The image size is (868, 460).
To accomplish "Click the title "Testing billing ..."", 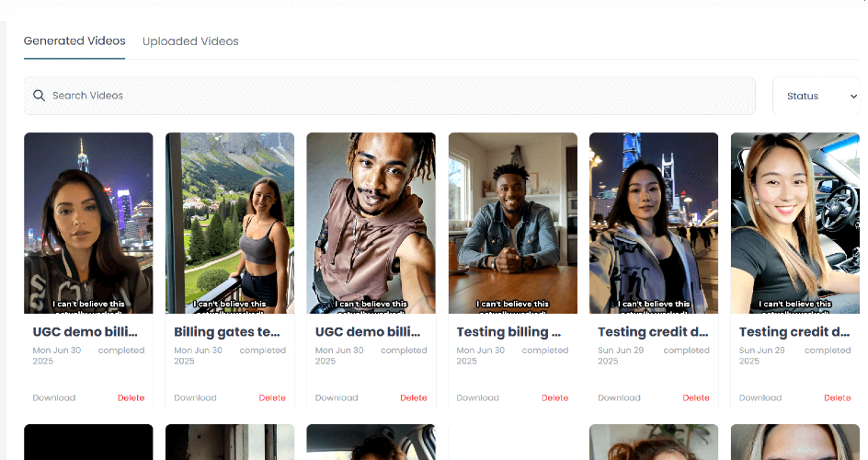I will point(508,331).
